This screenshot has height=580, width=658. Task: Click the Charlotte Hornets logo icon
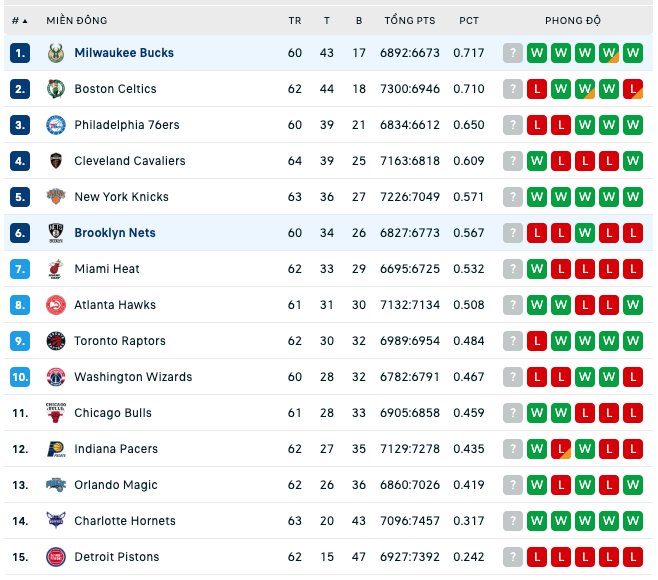click(55, 521)
